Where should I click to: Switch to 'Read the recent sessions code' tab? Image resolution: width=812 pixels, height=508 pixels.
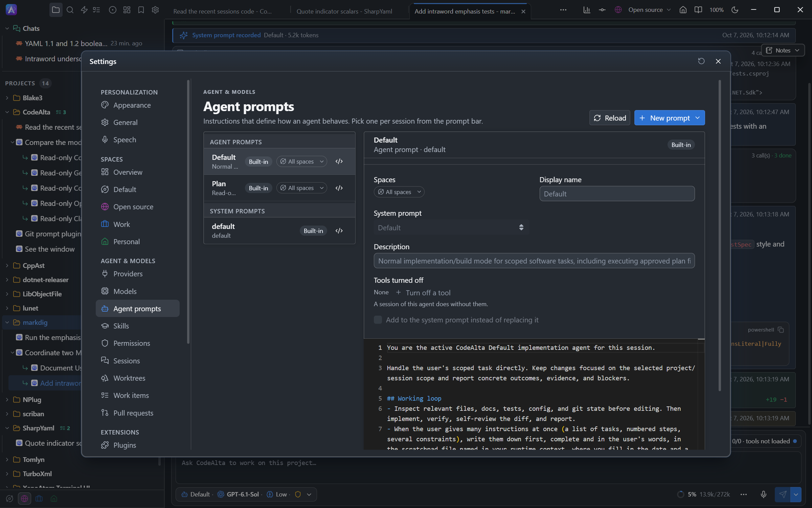[222, 11]
